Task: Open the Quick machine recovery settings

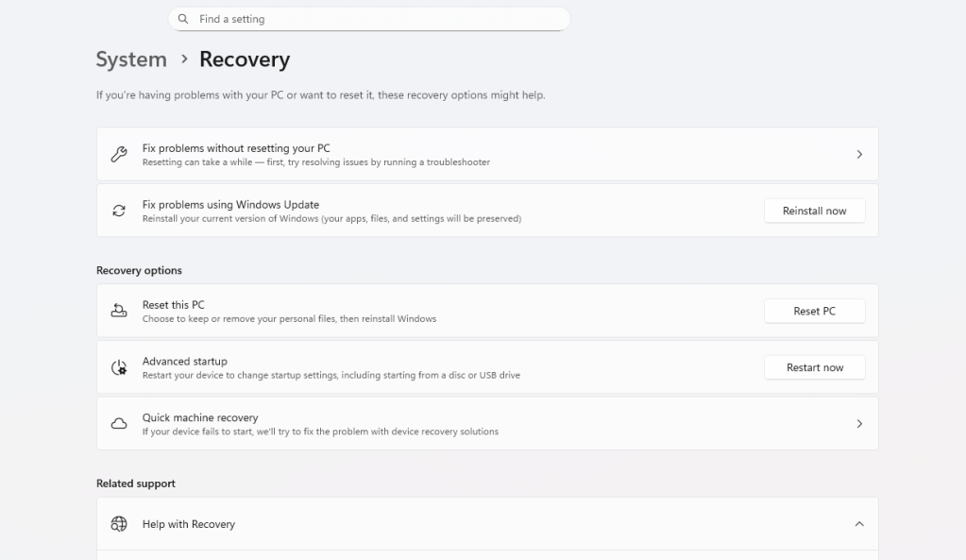Action: (378, 423)
